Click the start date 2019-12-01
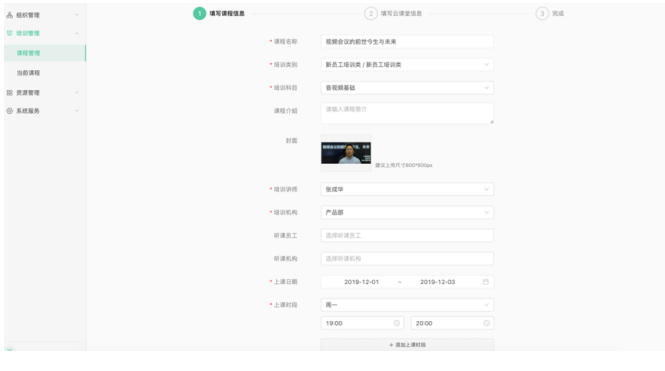Screen dimensions: 665x371 click(361, 282)
